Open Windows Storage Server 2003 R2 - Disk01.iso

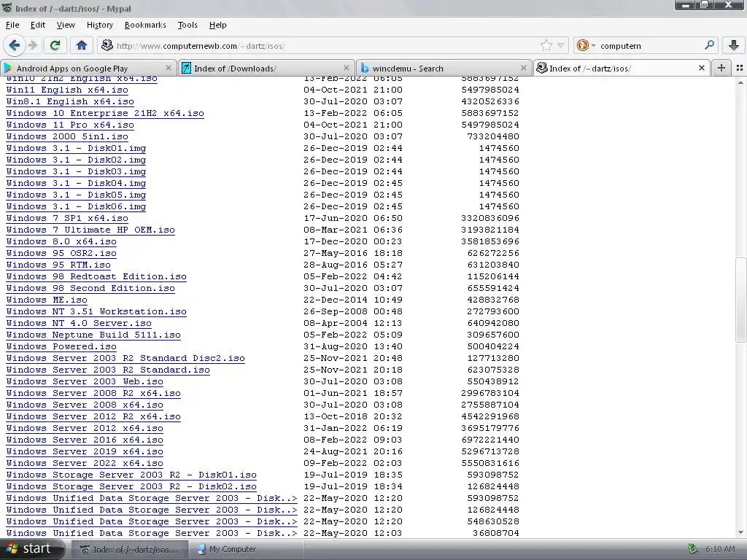tap(131, 475)
